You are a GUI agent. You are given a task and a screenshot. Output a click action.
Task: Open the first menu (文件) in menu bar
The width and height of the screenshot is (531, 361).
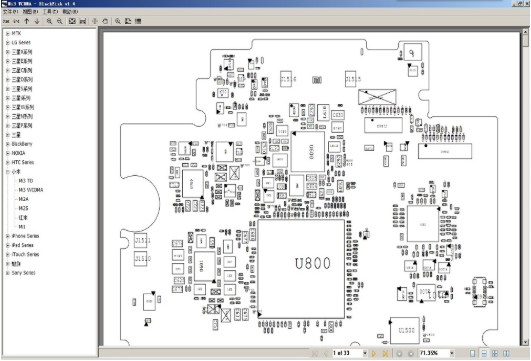coord(10,12)
